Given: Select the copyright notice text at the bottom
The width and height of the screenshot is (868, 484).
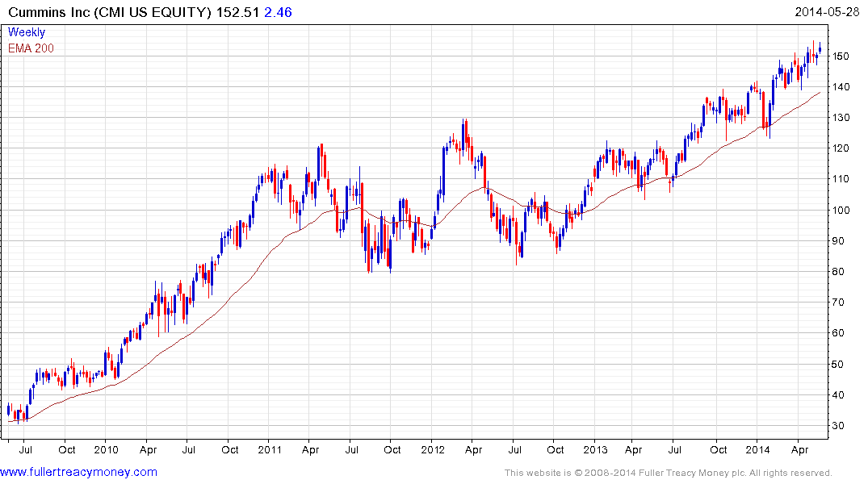Looking at the screenshot, I should point(669,473).
